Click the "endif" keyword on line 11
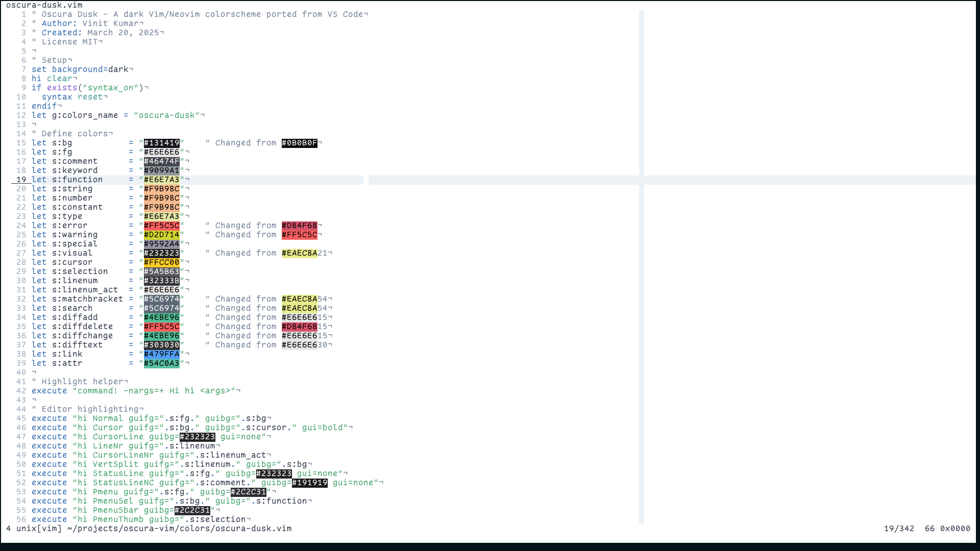Screen dimensions: 980x551 [x=44, y=106]
